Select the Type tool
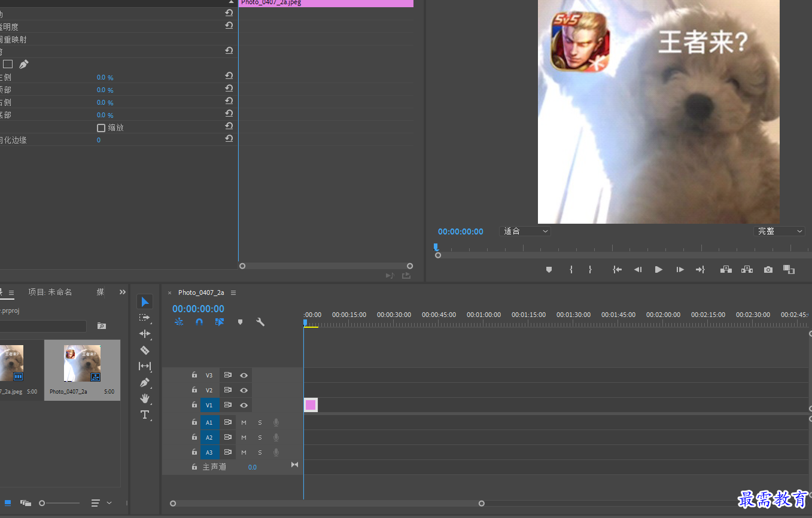The height and width of the screenshot is (518, 812). tap(145, 415)
